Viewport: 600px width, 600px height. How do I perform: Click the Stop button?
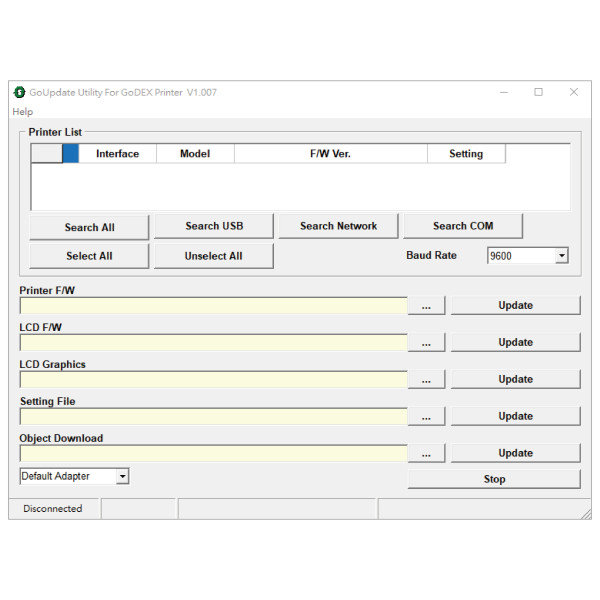coord(494,479)
